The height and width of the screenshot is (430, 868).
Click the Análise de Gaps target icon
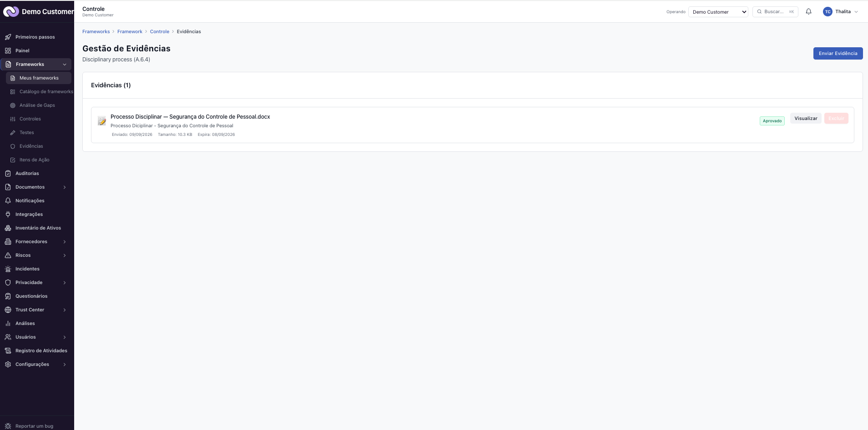(x=13, y=105)
